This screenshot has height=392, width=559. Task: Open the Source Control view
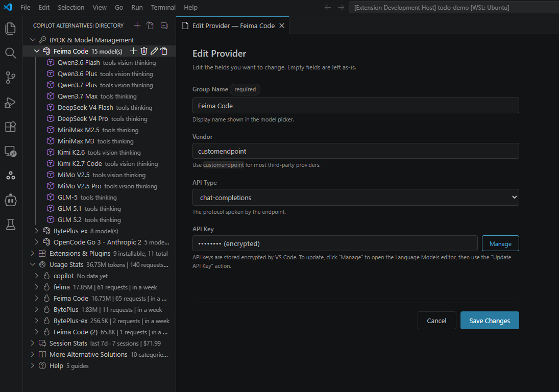click(11, 78)
